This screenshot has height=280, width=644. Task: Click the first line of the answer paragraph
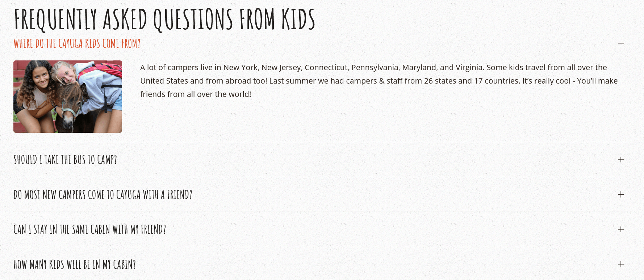tap(373, 68)
